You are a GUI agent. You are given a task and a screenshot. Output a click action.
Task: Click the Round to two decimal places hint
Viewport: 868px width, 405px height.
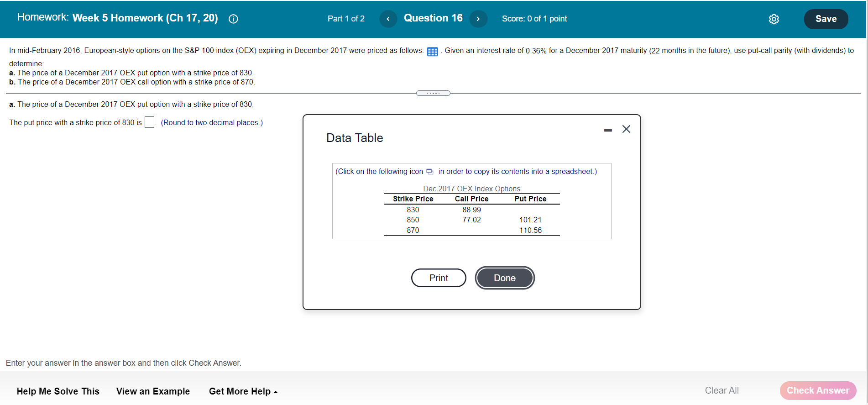click(x=212, y=122)
